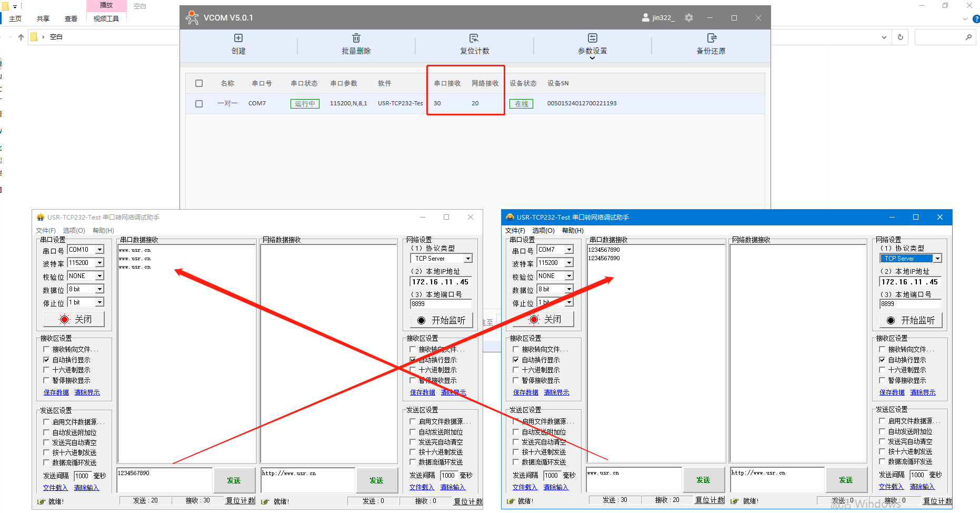Enable pause receive display in COM7 window
This screenshot has width=980, height=513.
(x=516, y=380)
